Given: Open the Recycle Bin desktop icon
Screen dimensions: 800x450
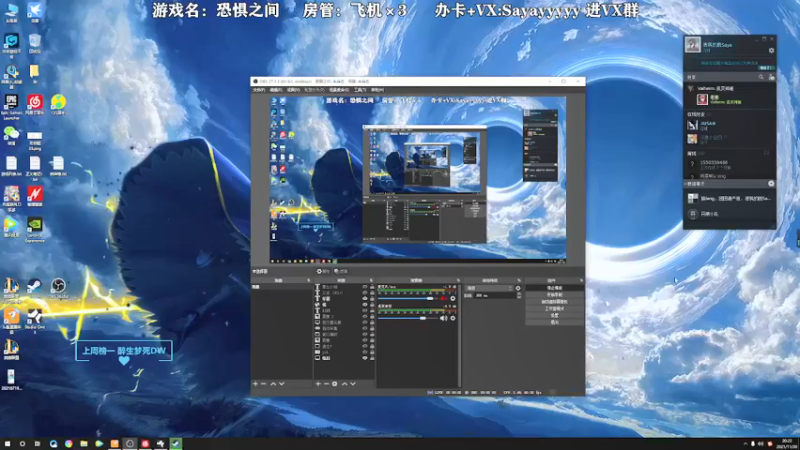Looking at the screenshot, I should click(34, 43).
